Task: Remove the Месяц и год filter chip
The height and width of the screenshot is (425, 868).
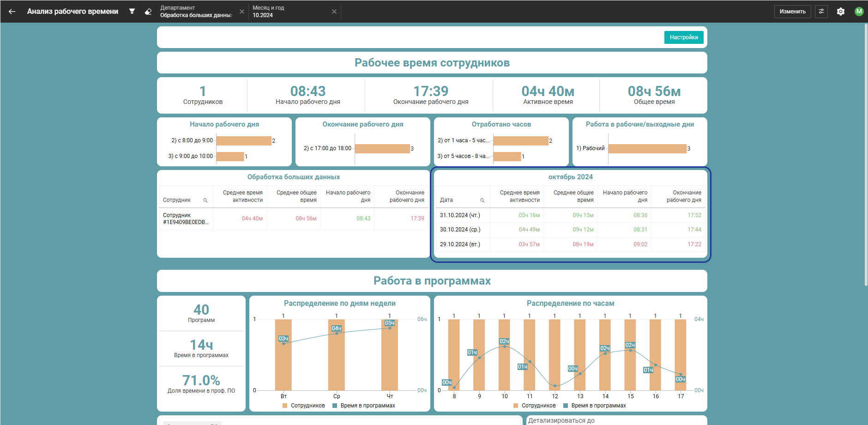Action: click(334, 12)
